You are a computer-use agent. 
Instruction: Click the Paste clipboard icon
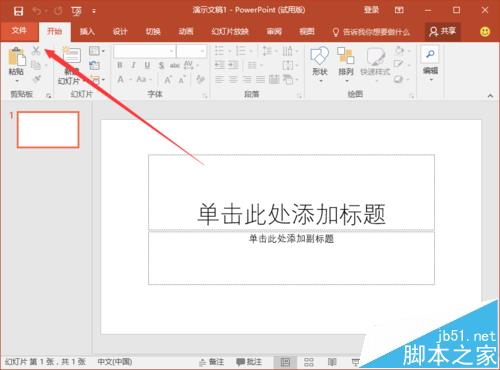(17, 57)
